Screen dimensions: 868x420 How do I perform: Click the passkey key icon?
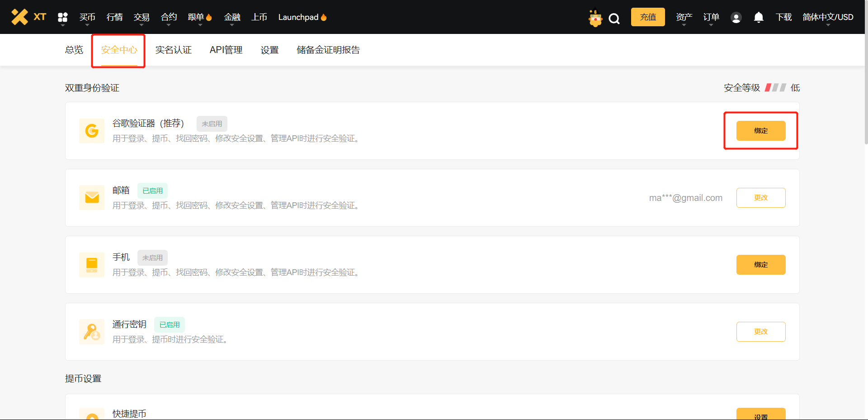(92, 332)
